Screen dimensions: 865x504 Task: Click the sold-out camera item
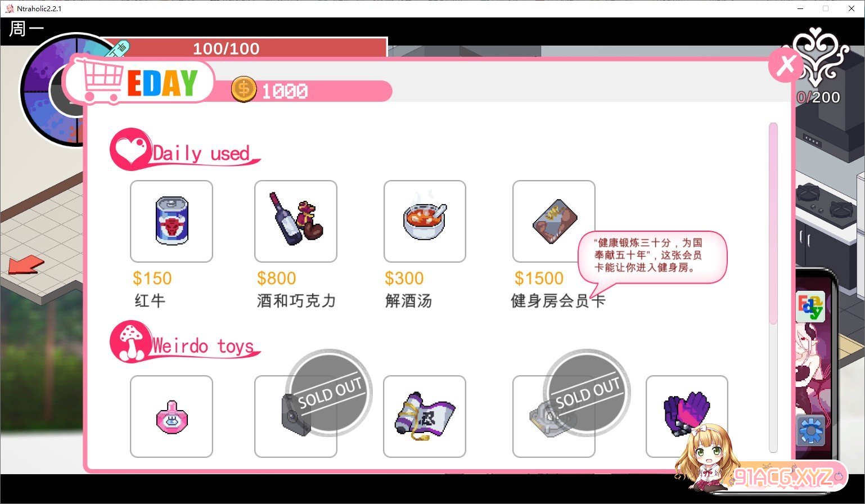296,416
